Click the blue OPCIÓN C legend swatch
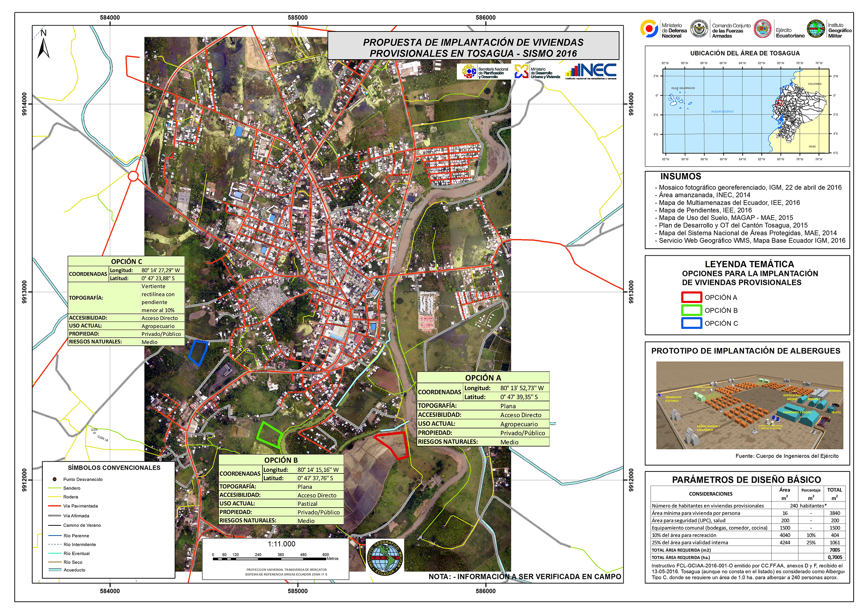868x614 pixels. pos(692,323)
